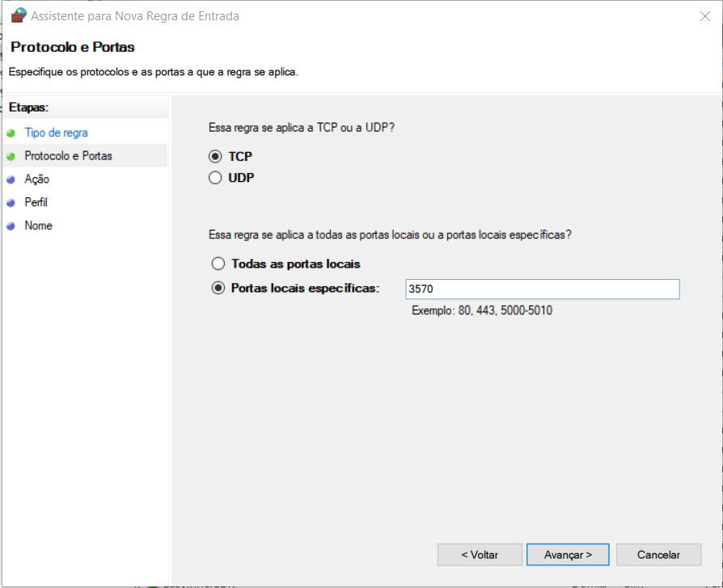Click the blue bullet beside Perfil
This screenshot has width=723, height=588.
pos(11,203)
